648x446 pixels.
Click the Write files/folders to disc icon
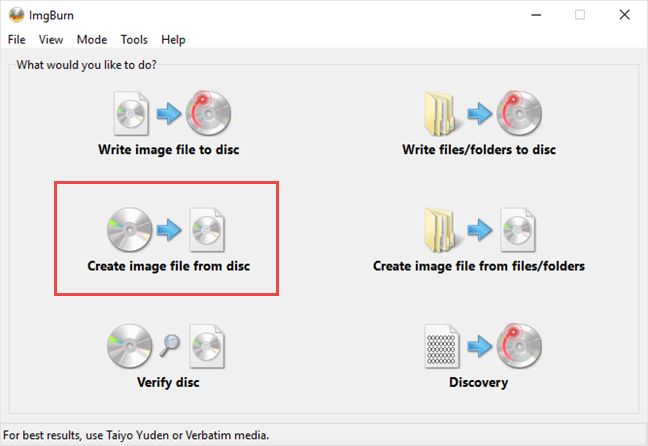pyautogui.click(x=483, y=113)
